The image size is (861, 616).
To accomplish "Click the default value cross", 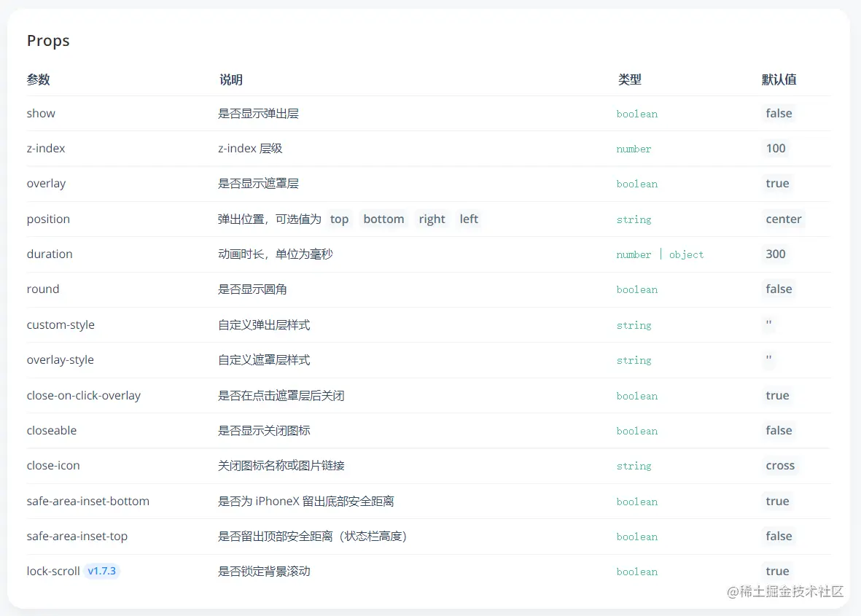I will pyautogui.click(x=780, y=466).
